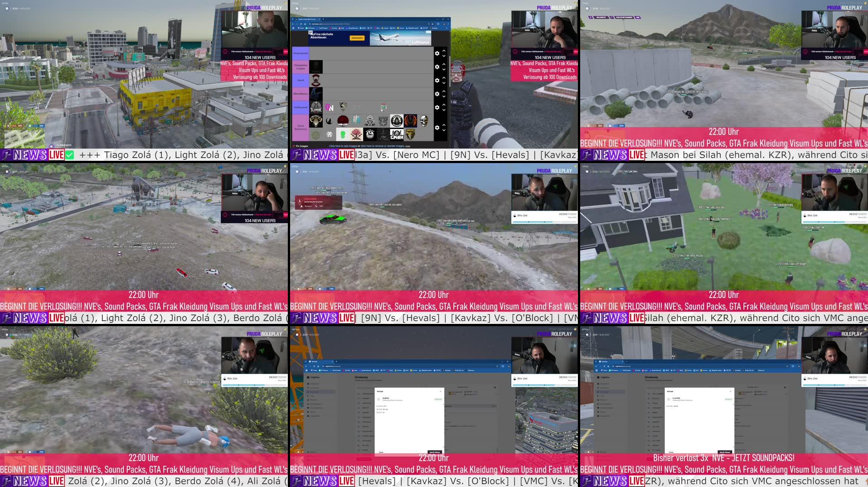The image size is (868, 487).
Task: Click the Aufkommend tier label
Action: tap(301, 107)
